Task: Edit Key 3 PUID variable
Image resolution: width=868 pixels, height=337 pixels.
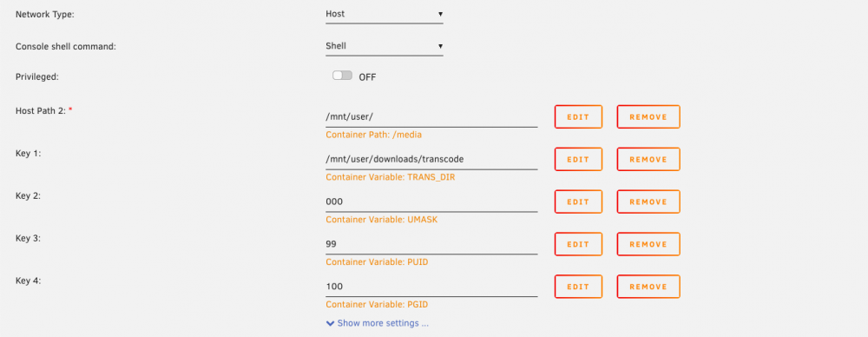Action: coord(578,244)
